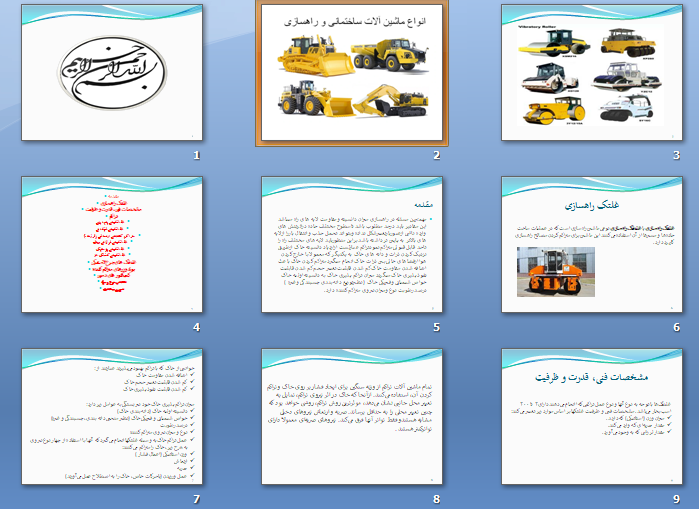Viewport: 699px width, 509px height.
Task: Select the highlighted slide 2 title thumbnail
Action: [x=350, y=73]
